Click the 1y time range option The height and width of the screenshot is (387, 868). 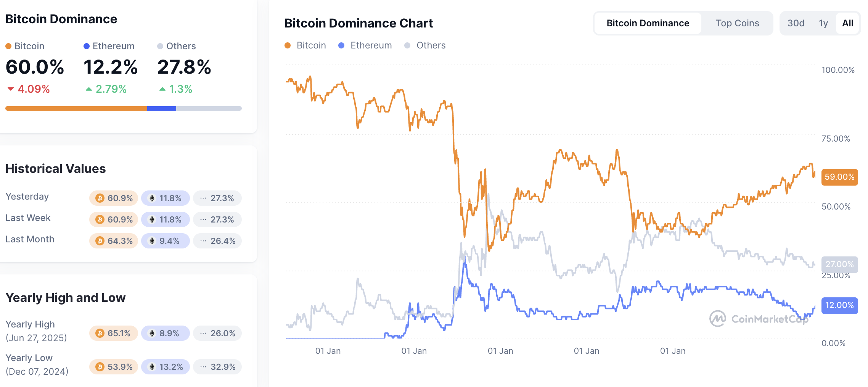[823, 23]
